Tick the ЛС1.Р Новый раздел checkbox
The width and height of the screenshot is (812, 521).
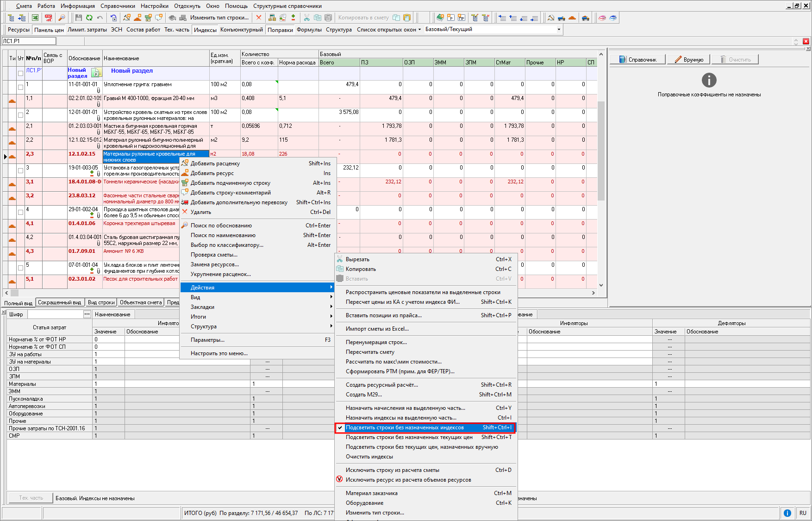pos(20,73)
